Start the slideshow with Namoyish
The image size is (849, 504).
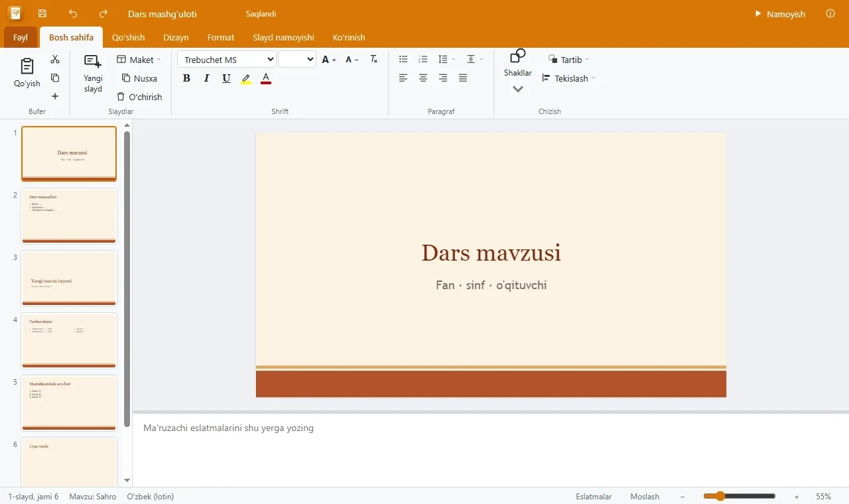coord(780,14)
